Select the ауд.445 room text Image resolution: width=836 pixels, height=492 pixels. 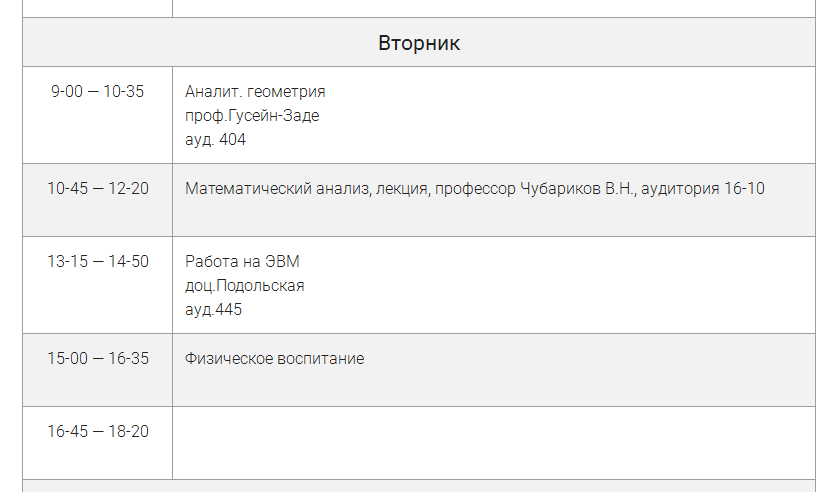(213, 310)
